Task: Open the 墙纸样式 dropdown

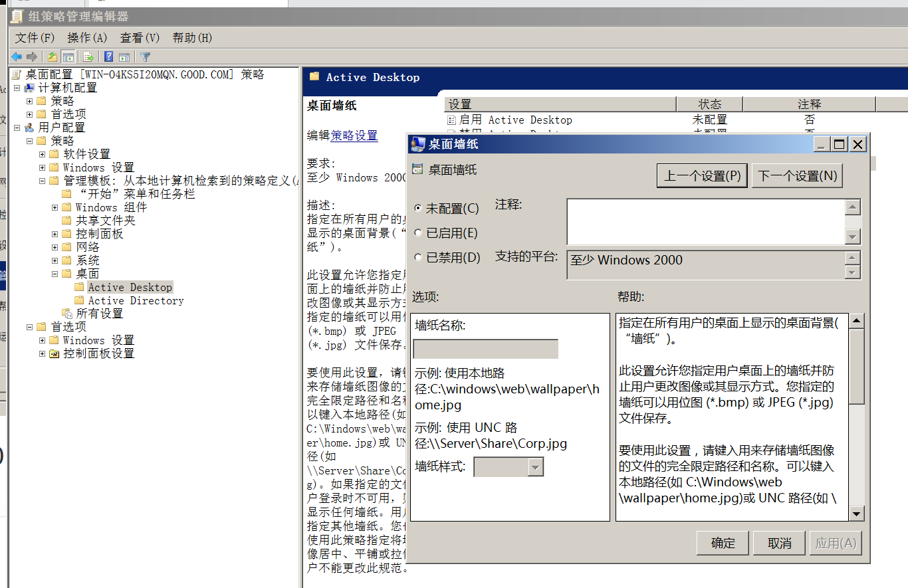Action: 535,468
